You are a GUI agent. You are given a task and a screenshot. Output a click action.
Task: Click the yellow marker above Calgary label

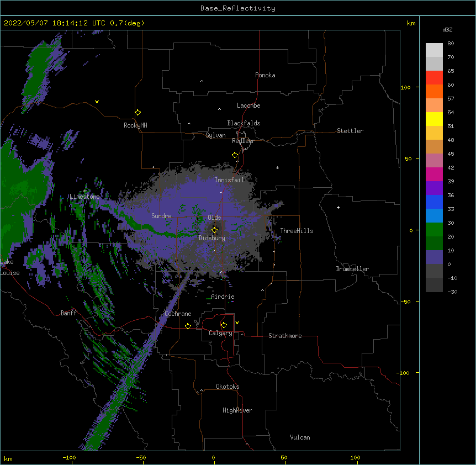[x=224, y=325]
